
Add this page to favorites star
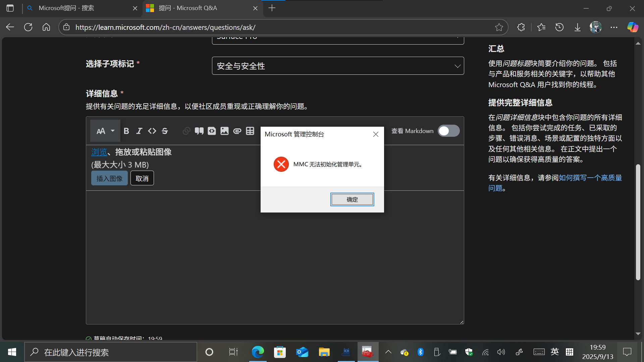point(499,27)
